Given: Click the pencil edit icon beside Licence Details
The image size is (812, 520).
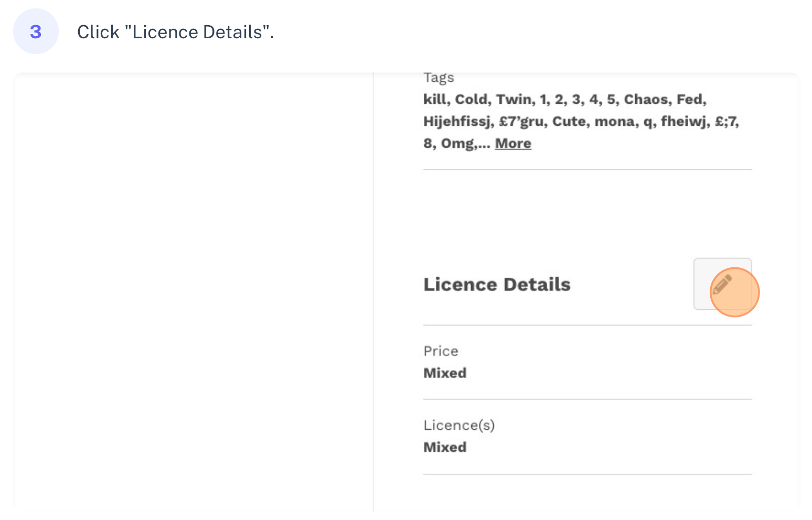Looking at the screenshot, I should [722, 284].
